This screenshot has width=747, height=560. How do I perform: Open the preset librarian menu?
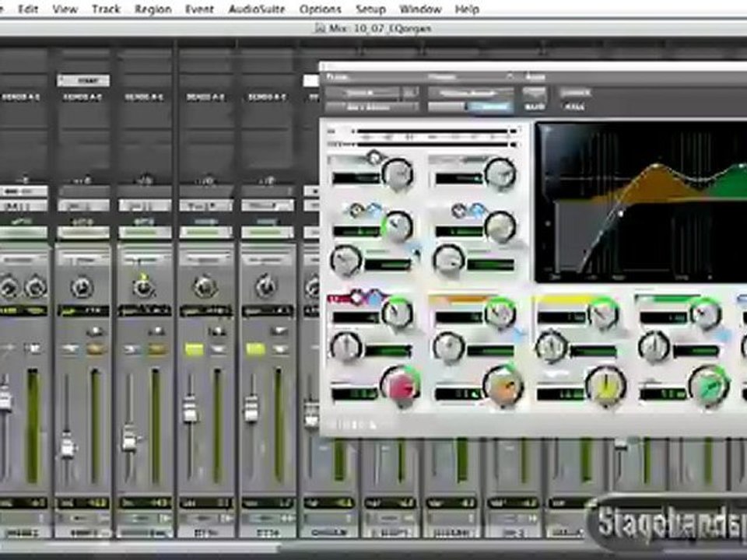click(x=471, y=93)
